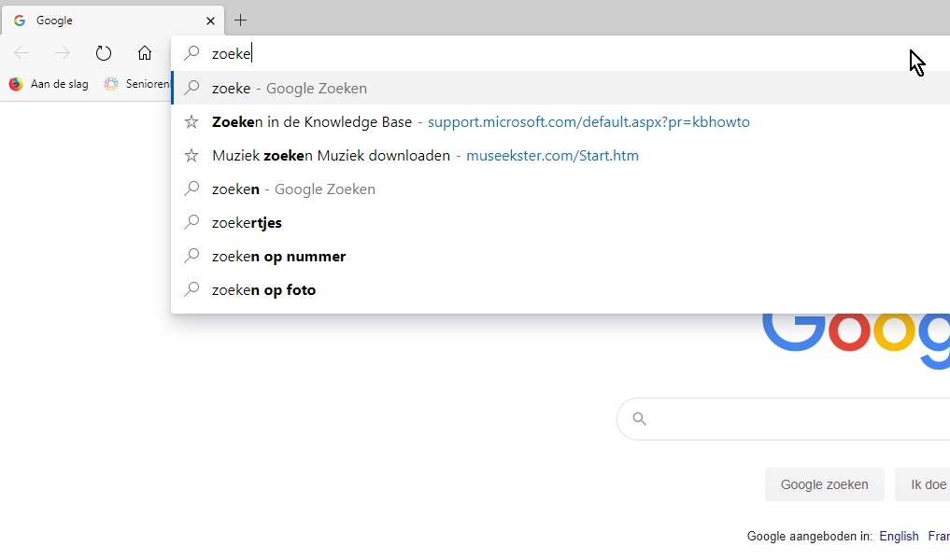Focus the Google search input box
Screen dimensions: 950x560
794,419
